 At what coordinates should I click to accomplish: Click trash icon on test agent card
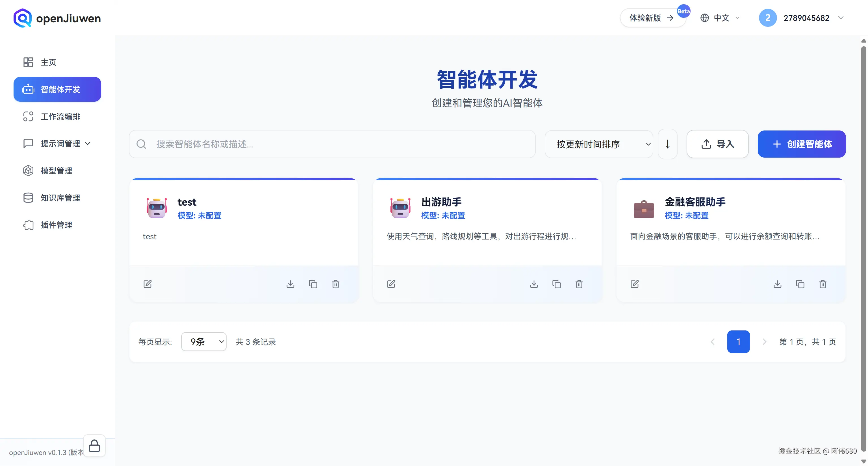[x=336, y=284]
